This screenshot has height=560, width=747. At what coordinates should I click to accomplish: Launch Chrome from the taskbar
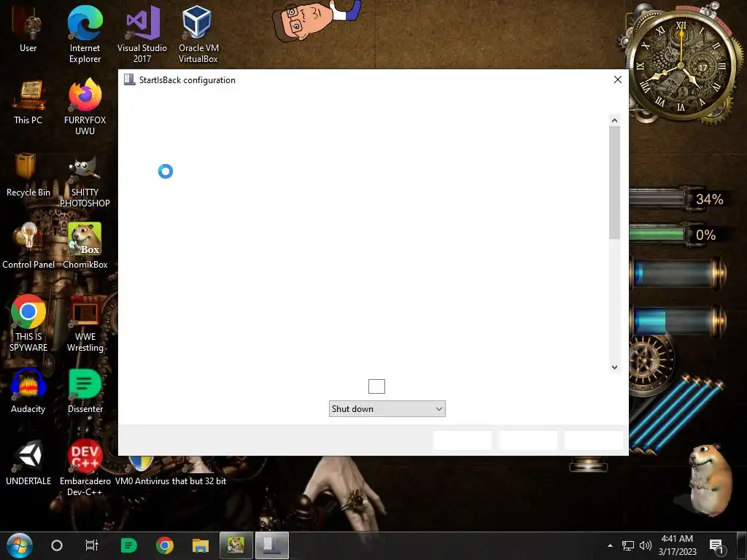164,545
